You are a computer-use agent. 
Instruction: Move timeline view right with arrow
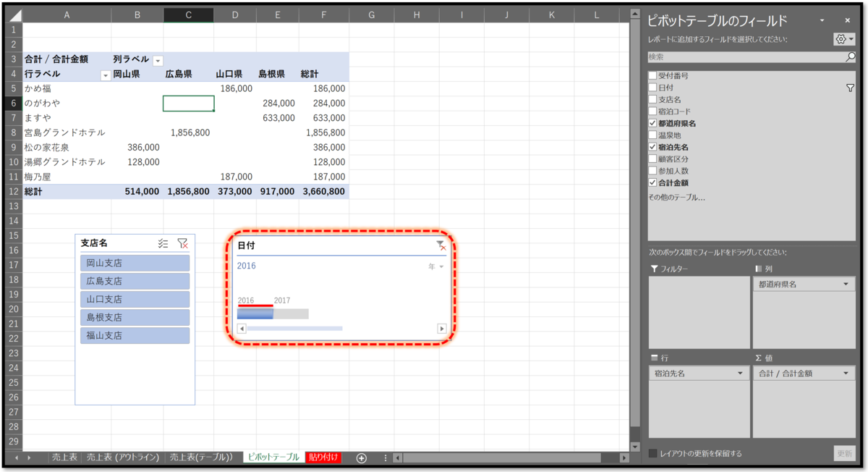point(442,329)
